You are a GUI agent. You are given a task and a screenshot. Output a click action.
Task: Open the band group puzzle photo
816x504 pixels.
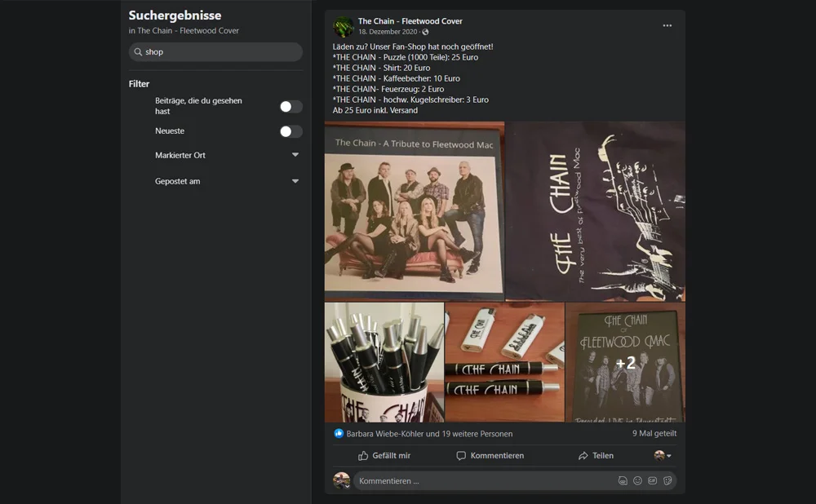tap(415, 211)
